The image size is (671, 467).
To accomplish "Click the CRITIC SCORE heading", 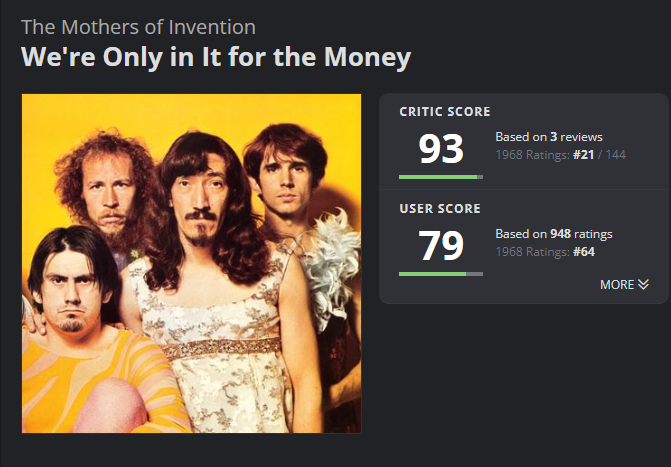I will pyautogui.click(x=445, y=112).
